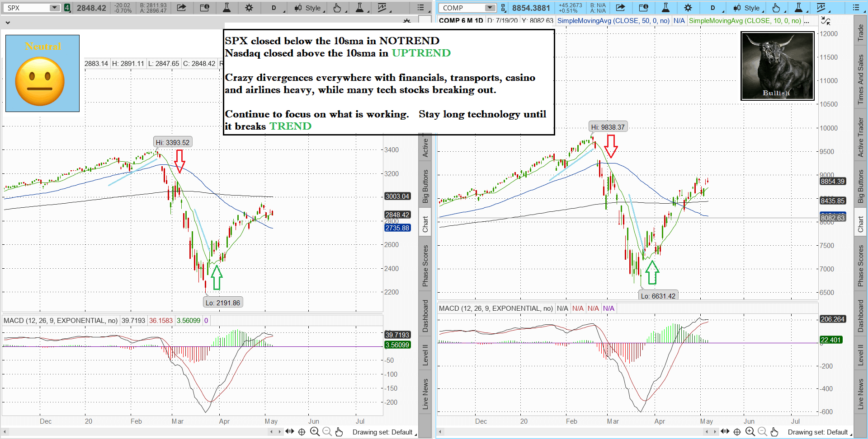Click the SimpleMovingAvg 50 study label
This screenshot has height=439, width=868.
(613, 21)
